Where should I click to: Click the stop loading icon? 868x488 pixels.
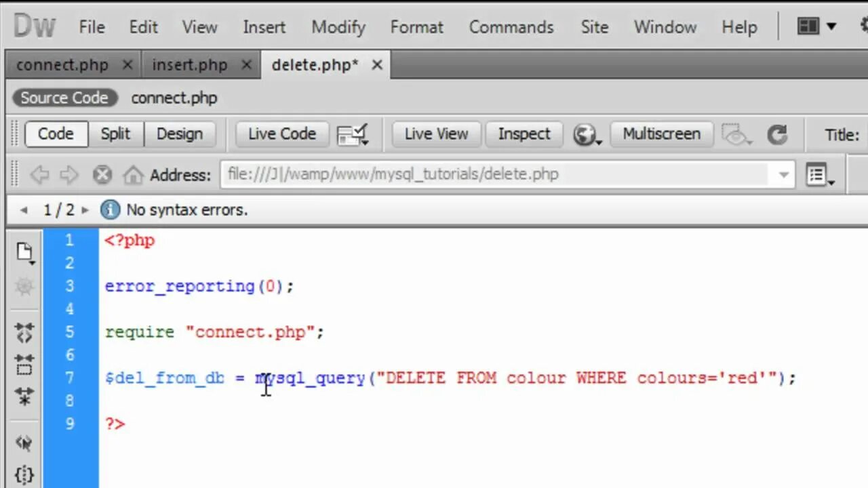pos(102,175)
